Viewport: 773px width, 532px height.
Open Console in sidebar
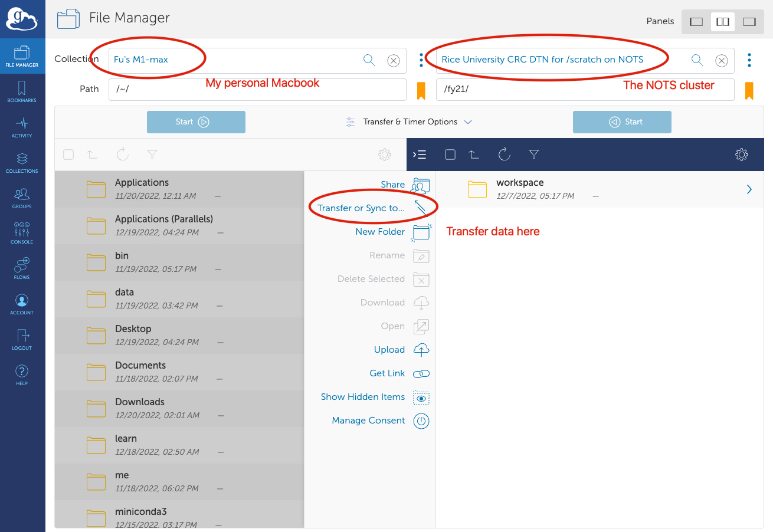click(x=22, y=234)
